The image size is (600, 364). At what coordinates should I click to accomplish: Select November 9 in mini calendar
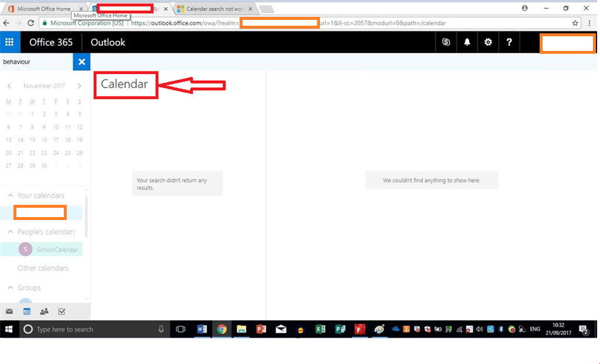click(44, 127)
